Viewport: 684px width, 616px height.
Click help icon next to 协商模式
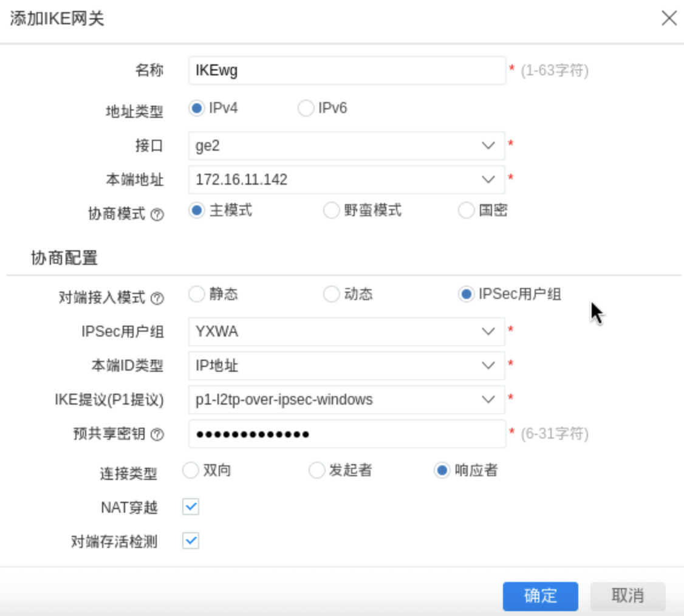[157, 214]
